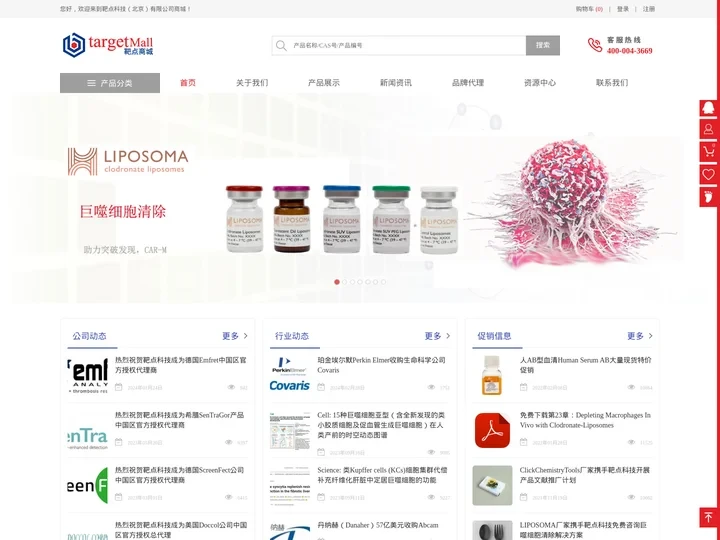This screenshot has width=720, height=540.
Task: Click the SenTraGor logo thumbnail
Action: click(x=88, y=430)
